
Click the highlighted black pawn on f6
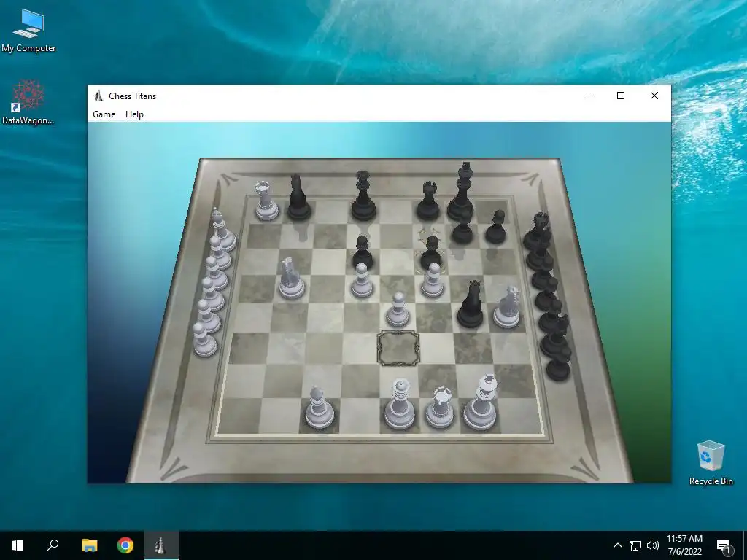coord(431,252)
